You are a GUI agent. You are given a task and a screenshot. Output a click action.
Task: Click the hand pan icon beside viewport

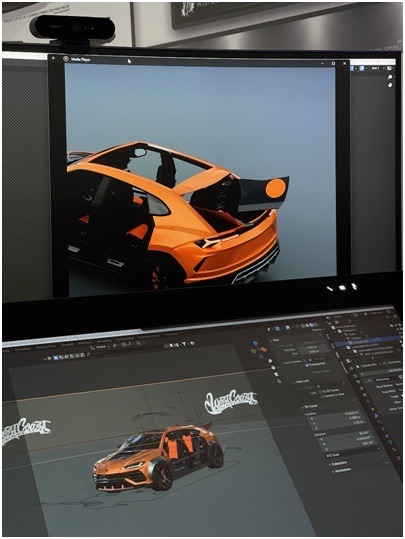coord(273,368)
